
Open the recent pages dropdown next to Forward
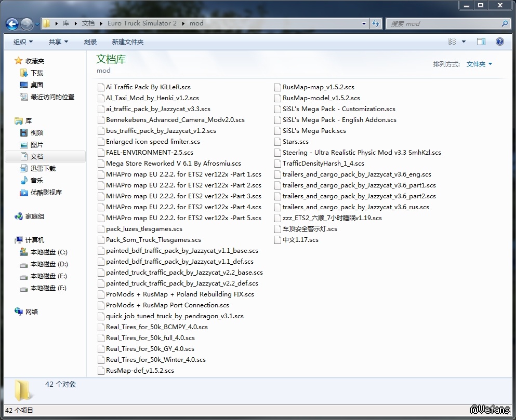pyautogui.click(x=37, y=24)
